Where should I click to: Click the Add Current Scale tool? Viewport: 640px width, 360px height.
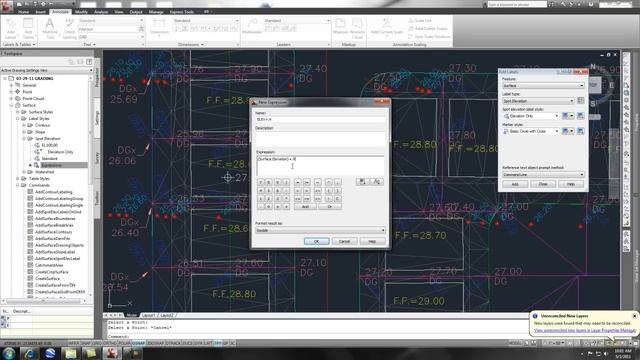click(x=387, y=27)
